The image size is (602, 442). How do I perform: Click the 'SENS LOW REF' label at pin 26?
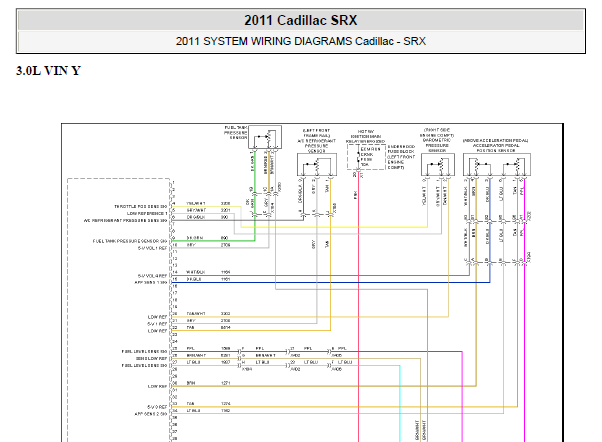point(152,359)
